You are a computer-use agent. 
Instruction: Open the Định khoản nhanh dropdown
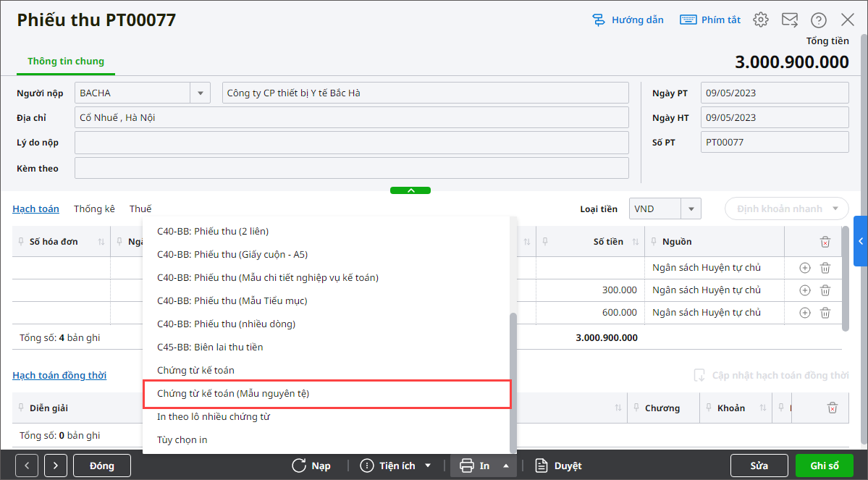pyautogui.click(x=787, y=209)
